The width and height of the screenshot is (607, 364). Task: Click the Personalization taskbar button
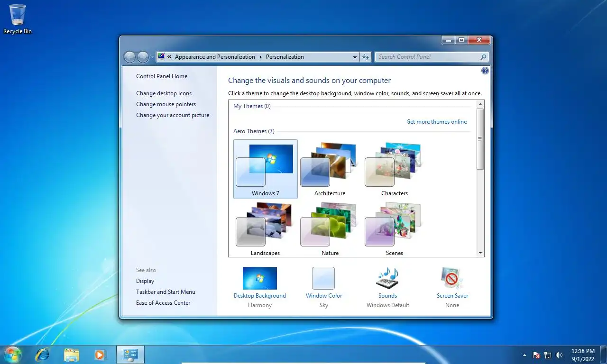pos(130,355)
